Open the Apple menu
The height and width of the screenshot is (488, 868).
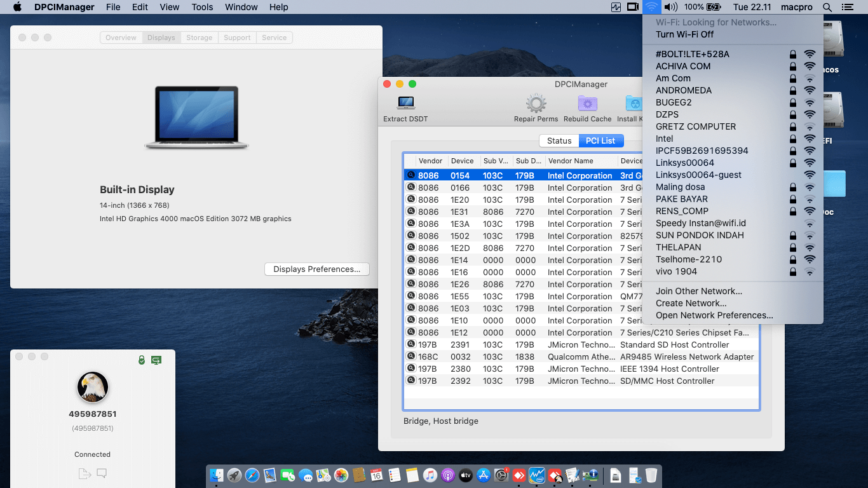[x=17, y=7]
